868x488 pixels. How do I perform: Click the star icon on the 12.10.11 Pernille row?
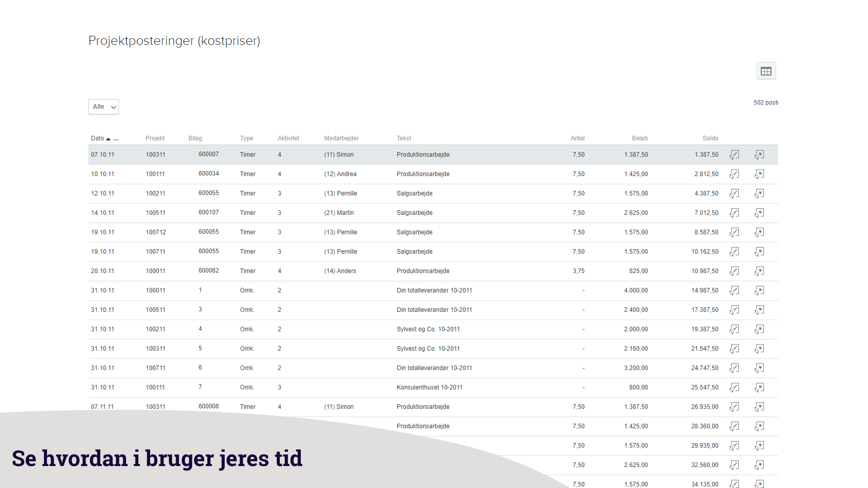click(759, 193)
